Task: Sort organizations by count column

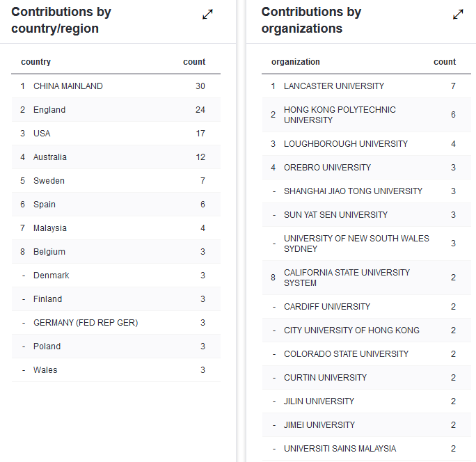Action: pyautogui.click(x=445, y=62)
